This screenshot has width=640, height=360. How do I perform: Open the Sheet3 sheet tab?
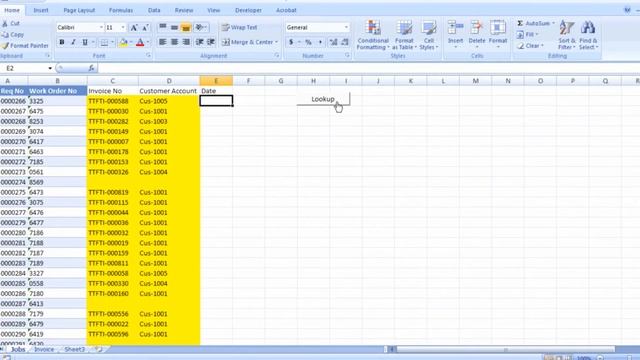(74, 349)
